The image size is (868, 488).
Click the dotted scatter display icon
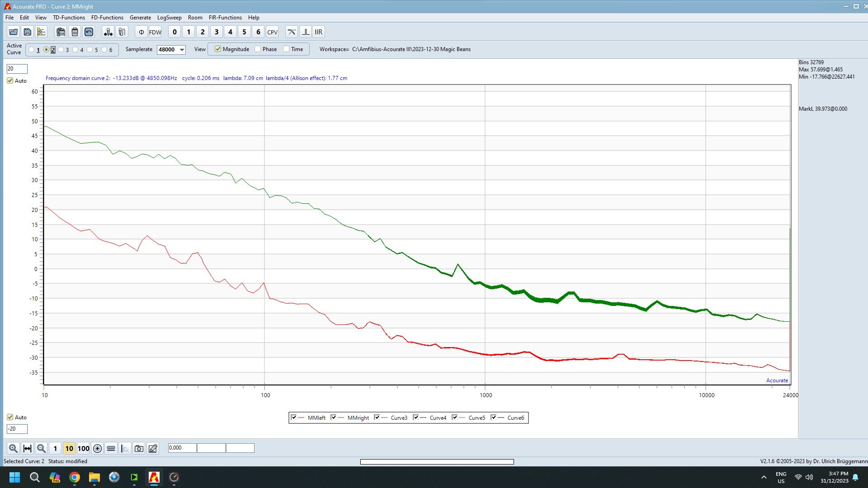click(x=125, y=448)
